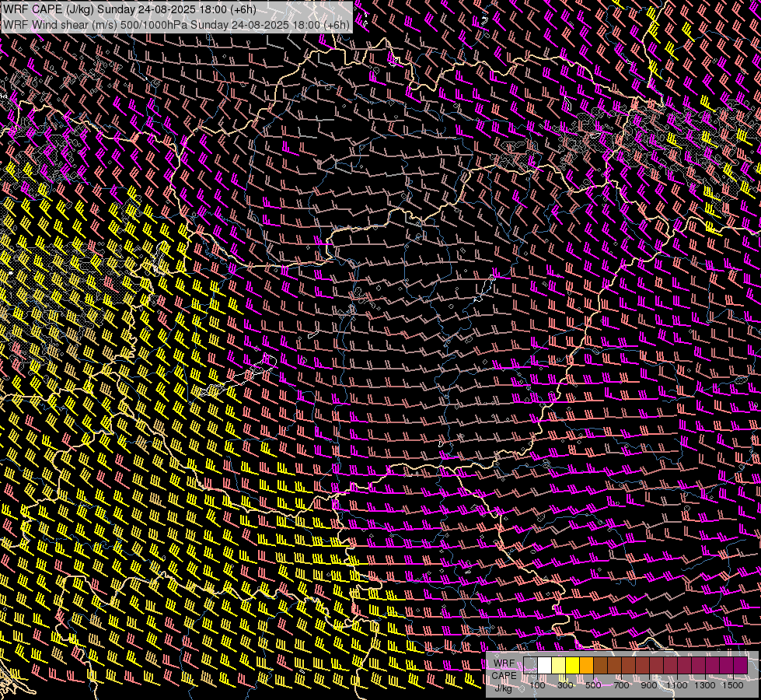This screenshot has width=761, height=700.
Task: Click the legend label 300
Action: point(565,685)
